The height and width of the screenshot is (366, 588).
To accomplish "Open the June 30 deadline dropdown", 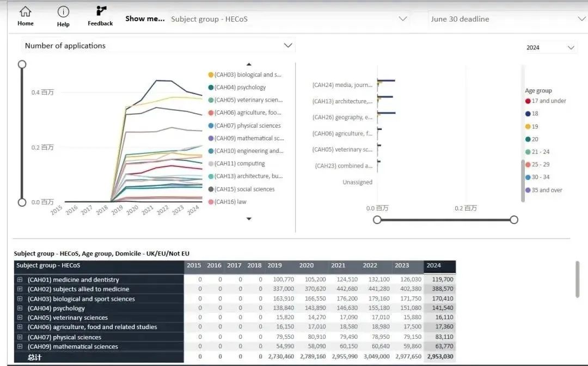I will pos(508,18).
